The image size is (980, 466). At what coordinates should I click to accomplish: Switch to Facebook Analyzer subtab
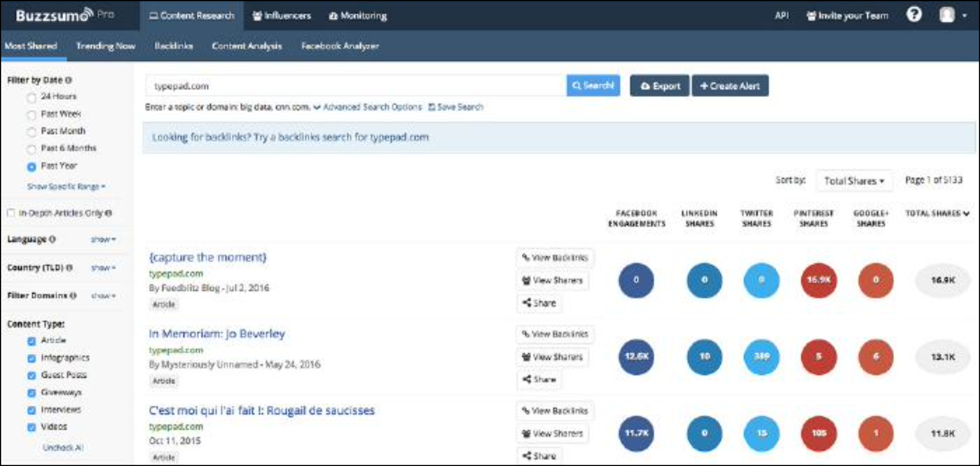(x=340, y=46)
